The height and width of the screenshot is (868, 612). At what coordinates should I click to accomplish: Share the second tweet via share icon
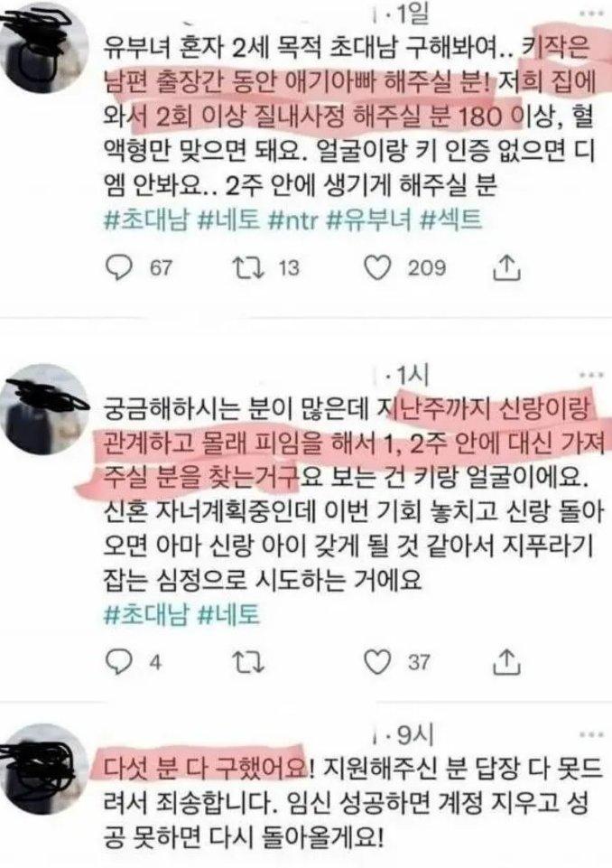coord(506,661)
